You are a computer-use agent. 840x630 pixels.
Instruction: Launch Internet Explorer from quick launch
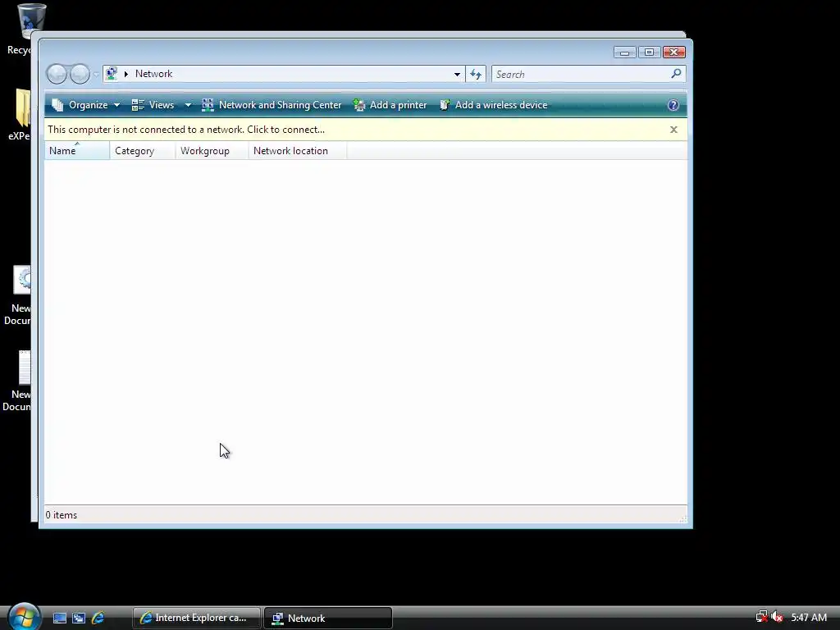(x=98, y=618)
